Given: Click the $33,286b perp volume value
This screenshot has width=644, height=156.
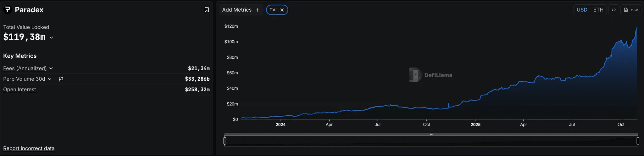Looking at the screenshot, I should coord(197,79).
